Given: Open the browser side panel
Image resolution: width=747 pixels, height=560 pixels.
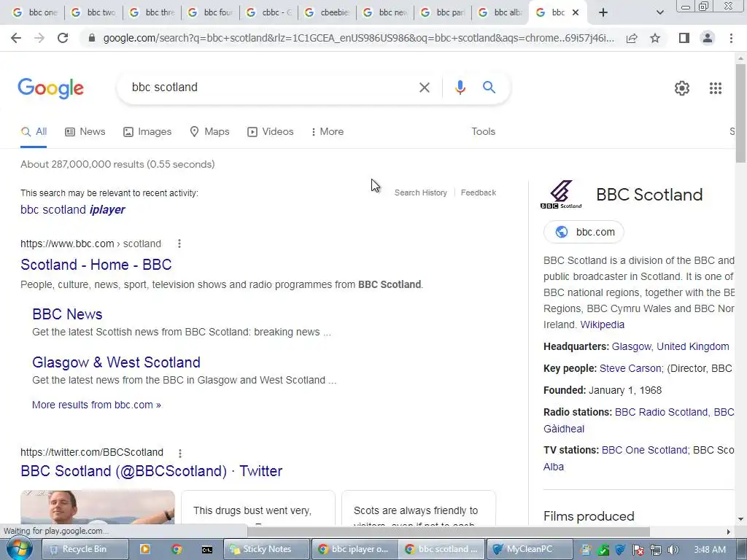Looking at the screenshot, I should 684,38.
